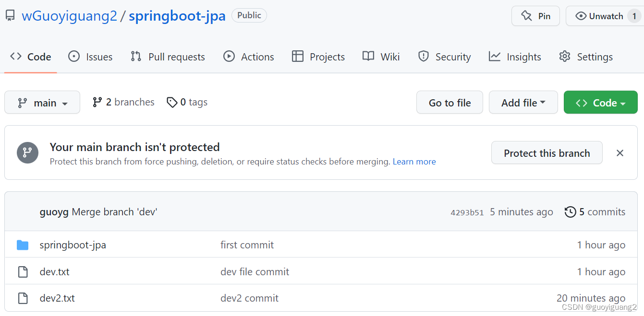Click the Unwatch button
The width and height of the screenshot is (644, 316).
tap(605, 16)
